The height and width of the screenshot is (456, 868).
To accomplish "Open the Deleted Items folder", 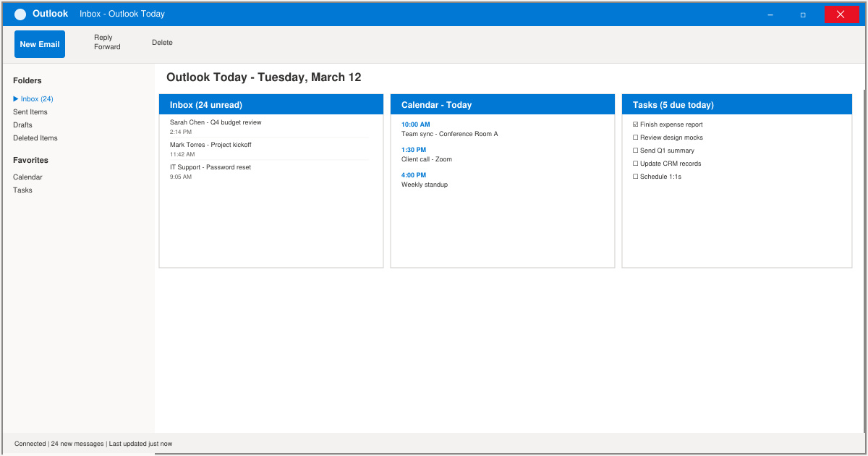I will pos(35,138).
